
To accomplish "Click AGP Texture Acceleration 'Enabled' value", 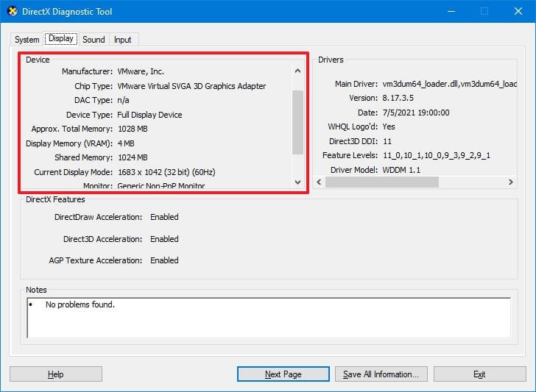I will (164, 260).
